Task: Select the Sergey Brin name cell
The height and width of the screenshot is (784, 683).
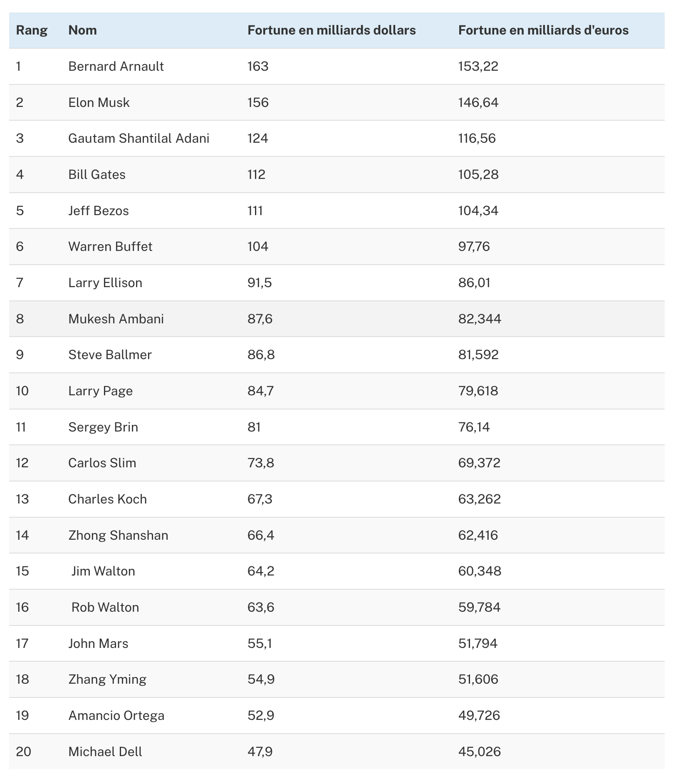Action: pos(103,427)
